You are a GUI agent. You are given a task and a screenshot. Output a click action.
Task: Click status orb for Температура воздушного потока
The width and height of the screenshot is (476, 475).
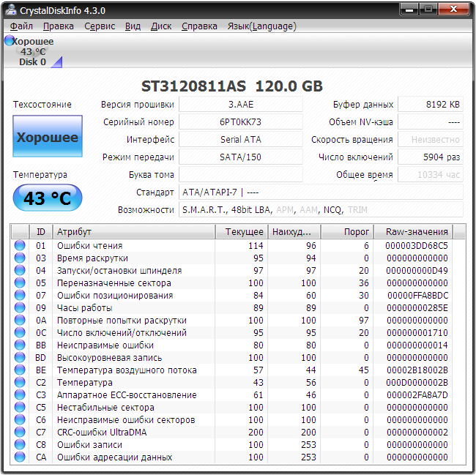[20, 370]
